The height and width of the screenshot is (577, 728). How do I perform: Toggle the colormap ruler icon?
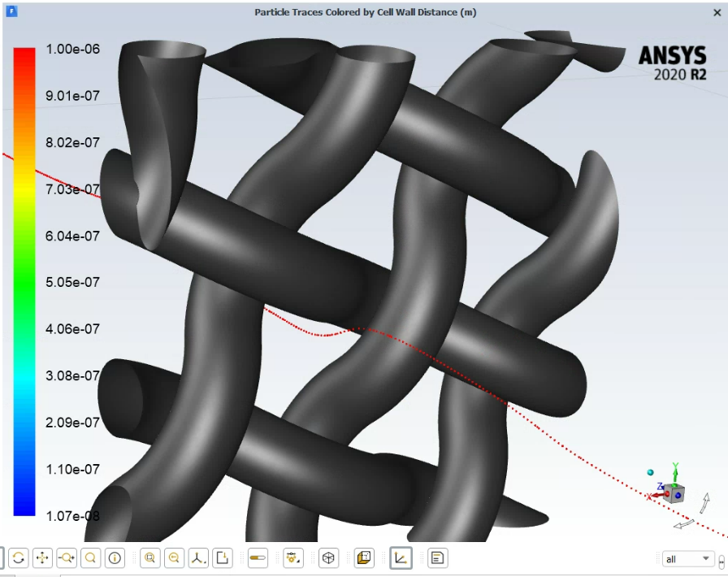(x=258, y=557)
